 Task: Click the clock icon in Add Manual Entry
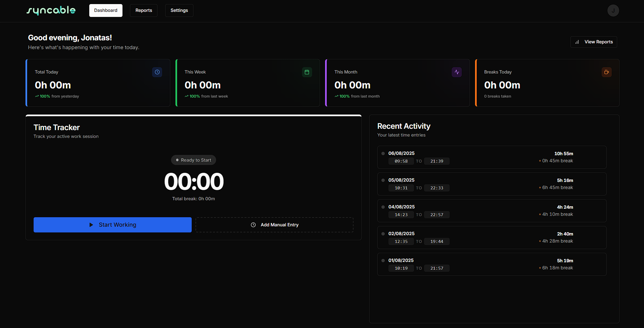[253, 225]
